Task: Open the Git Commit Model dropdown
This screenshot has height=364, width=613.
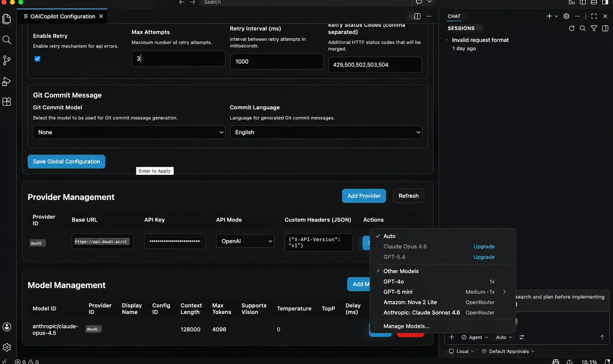Action: click(x=129, y=132)
